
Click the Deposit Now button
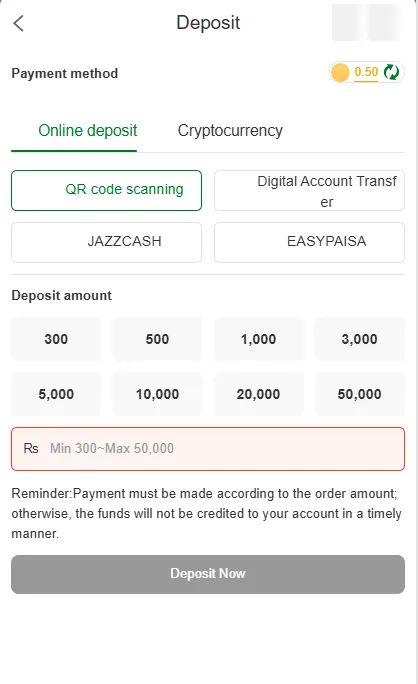[208, 574]
